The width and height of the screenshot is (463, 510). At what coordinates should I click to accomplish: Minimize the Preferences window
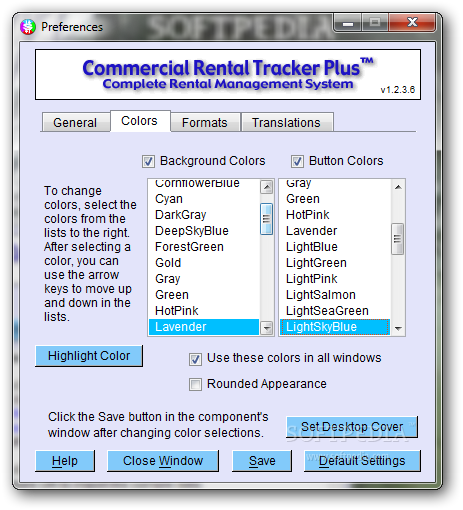pos(347,23)
